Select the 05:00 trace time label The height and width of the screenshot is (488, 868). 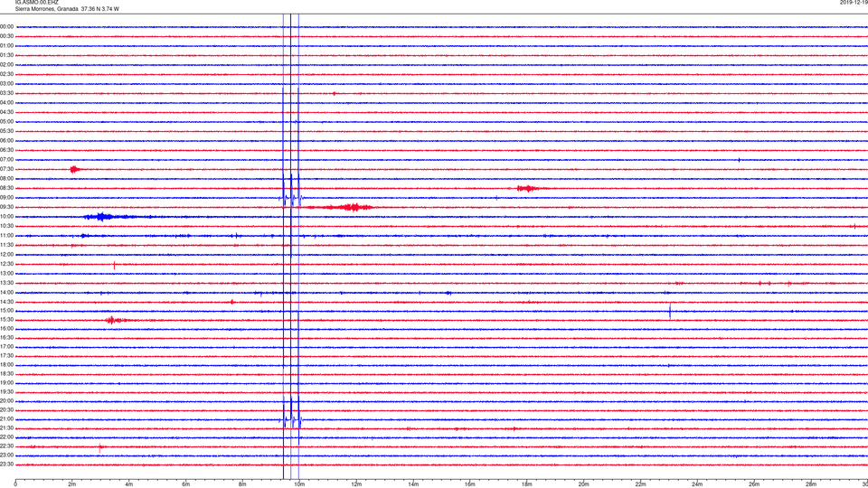[7, 122]
